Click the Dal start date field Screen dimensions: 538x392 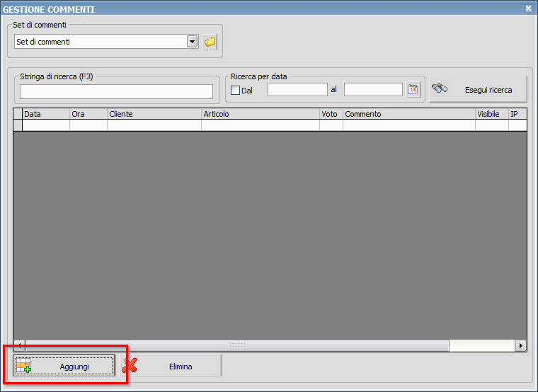(x=297, y=90)
